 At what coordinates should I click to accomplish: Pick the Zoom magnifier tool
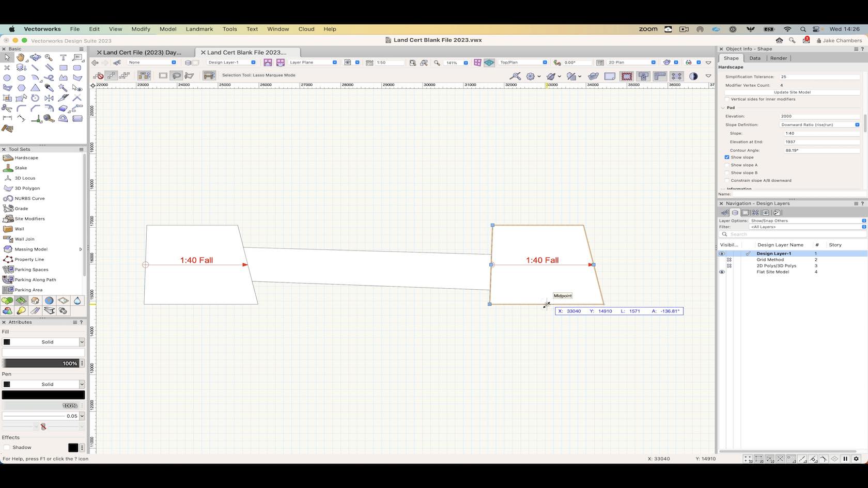(x=49, y=57)
